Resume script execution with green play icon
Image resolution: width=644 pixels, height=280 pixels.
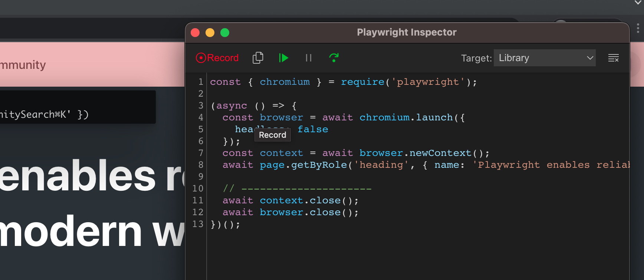click(x=283, y=58)
